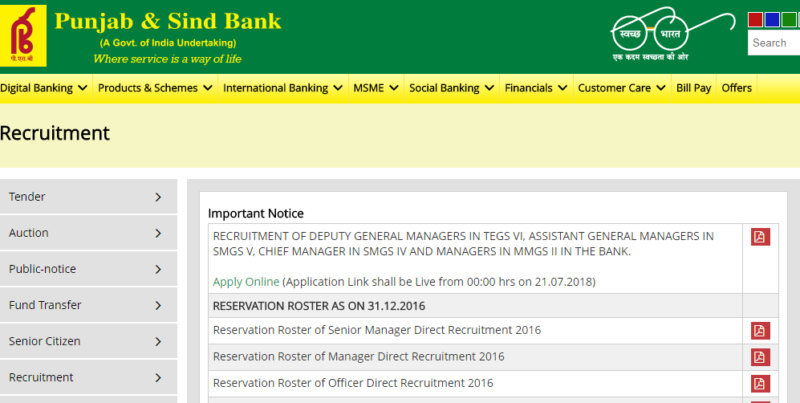Open PDF icon for Manager Direct Recruitment roster

click(760, 357)
